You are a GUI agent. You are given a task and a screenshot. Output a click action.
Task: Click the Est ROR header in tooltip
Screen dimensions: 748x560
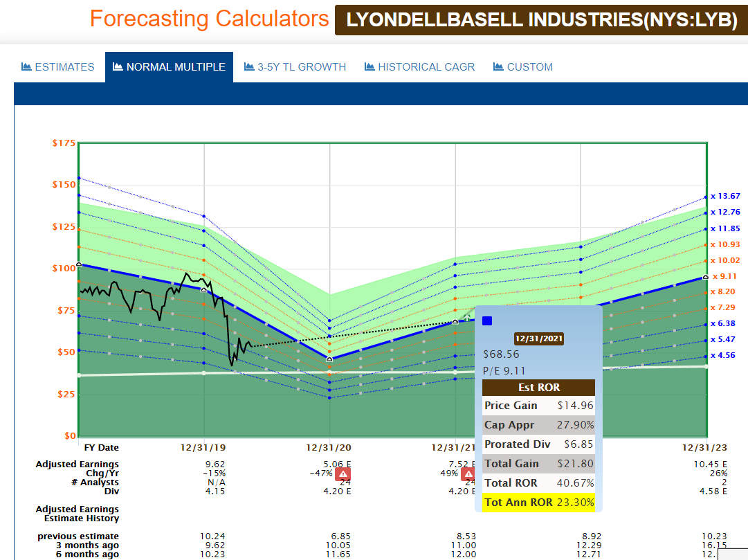coord(538,387)
